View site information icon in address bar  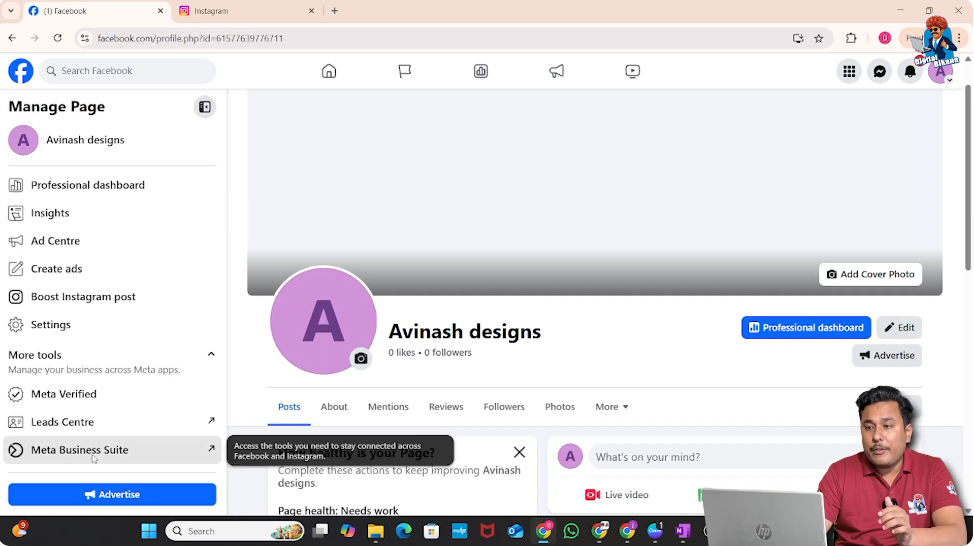[x=85, y=38]
